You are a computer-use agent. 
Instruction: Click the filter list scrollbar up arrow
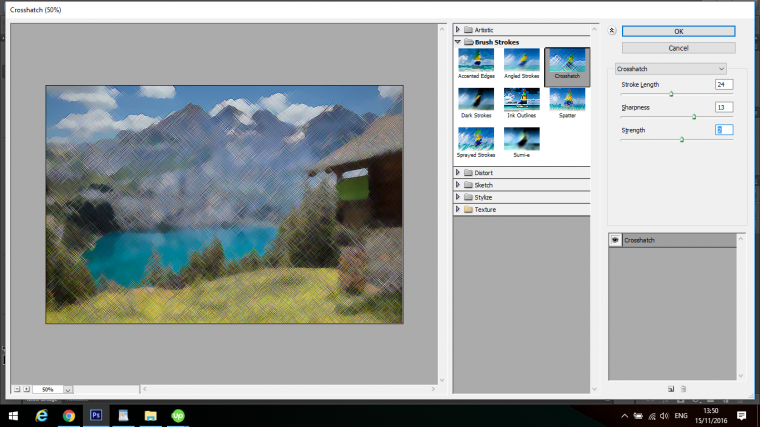point(595,30)
